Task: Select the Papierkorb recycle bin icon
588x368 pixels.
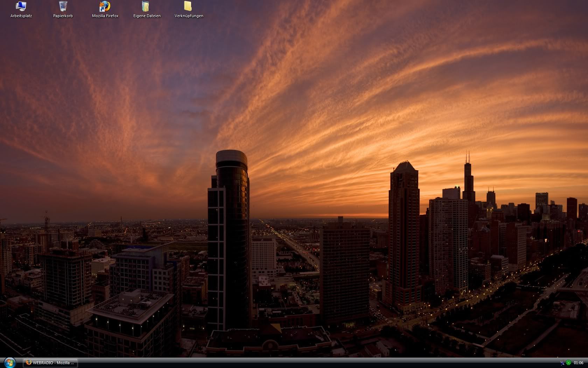Action: (63, 10)
